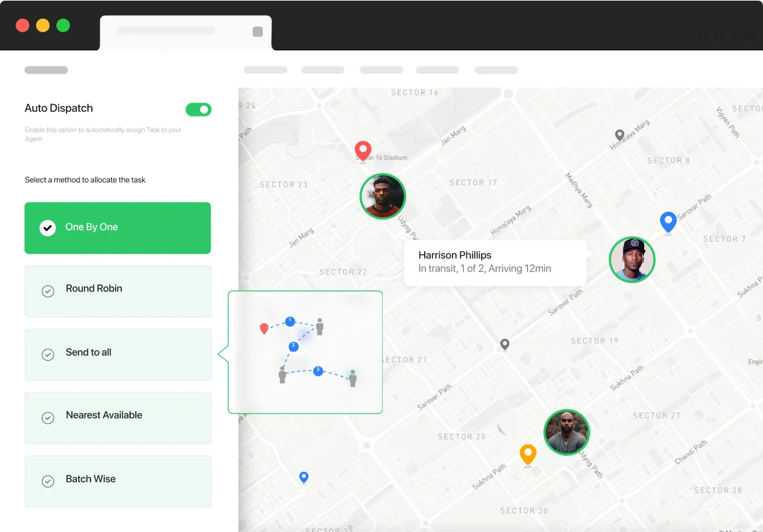
Task: Click the red pin at Sector 16 Stadium
Action: pos(363,151)
